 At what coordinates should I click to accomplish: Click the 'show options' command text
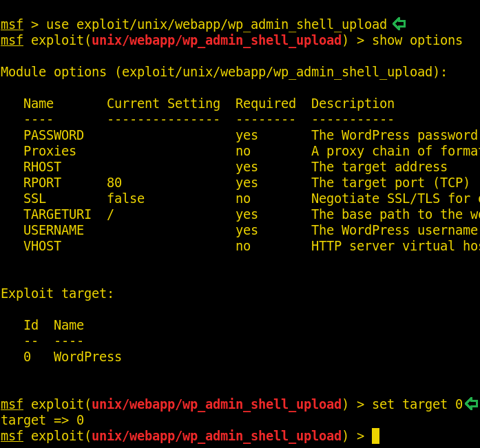tap(417, 41)
